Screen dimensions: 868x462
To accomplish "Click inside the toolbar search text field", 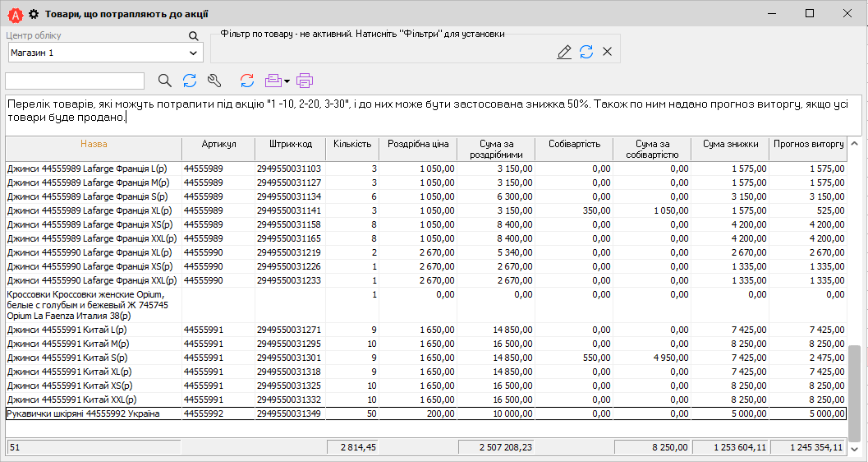I will 75,81.
